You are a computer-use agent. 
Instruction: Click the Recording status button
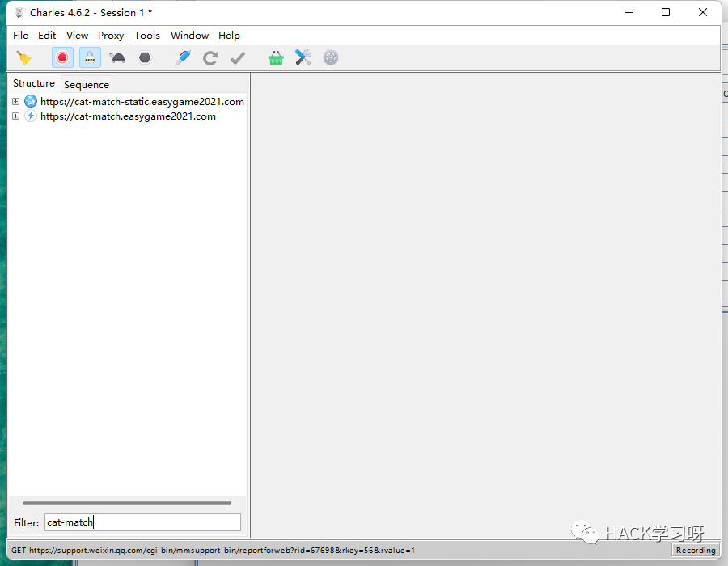coord(696,550)
